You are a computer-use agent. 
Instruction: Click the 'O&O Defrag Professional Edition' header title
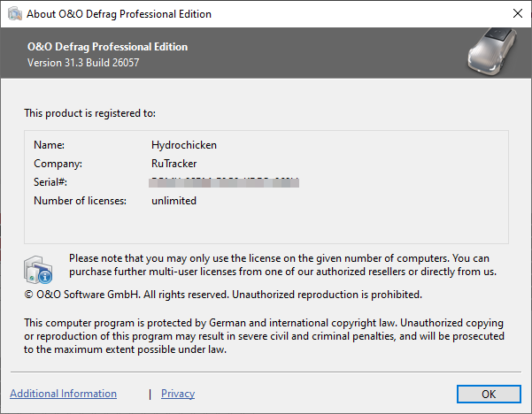[x=107, y=47]
